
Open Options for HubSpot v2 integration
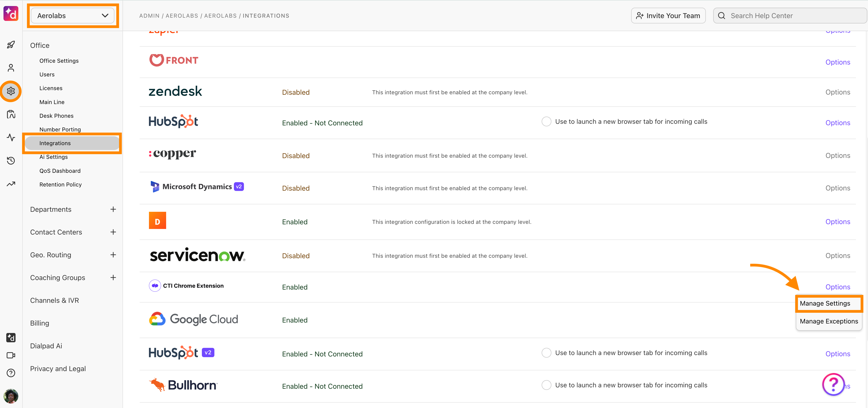(x=838, y=354)
